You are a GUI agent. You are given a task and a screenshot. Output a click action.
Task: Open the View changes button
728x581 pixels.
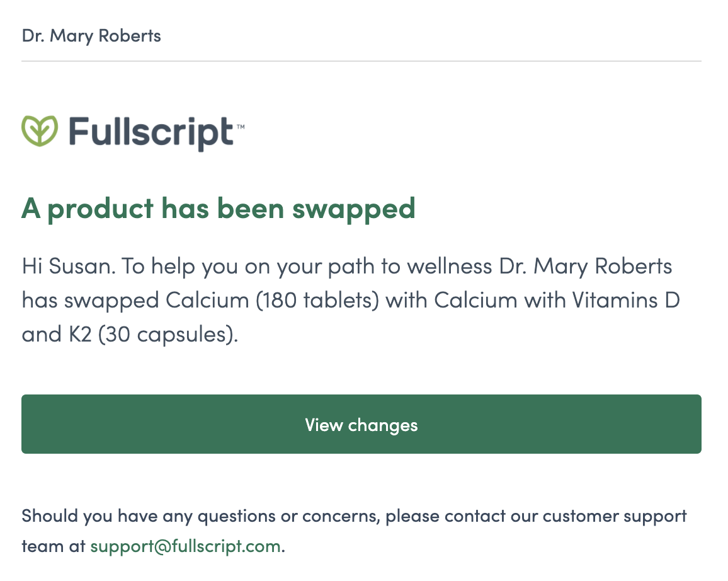coord(361,424)
